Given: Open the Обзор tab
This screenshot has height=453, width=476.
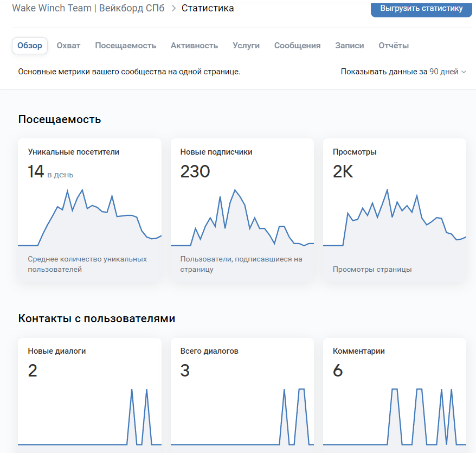Looking at the screenshot, I should pyautogui.click(x=30, y=46).
